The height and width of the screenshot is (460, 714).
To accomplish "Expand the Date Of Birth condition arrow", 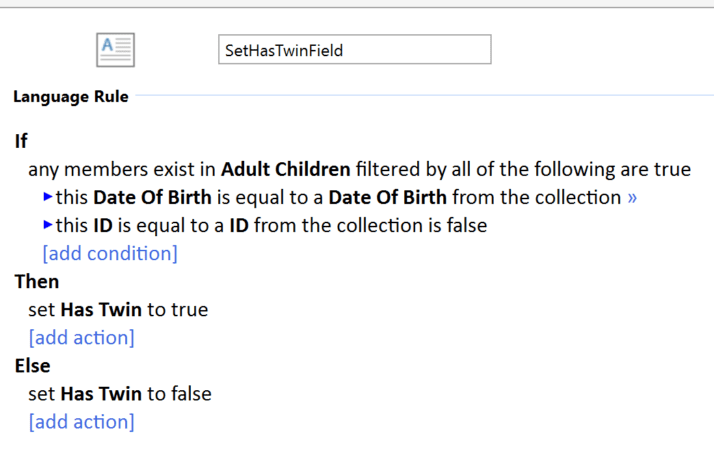I will [x=48, y=197].
